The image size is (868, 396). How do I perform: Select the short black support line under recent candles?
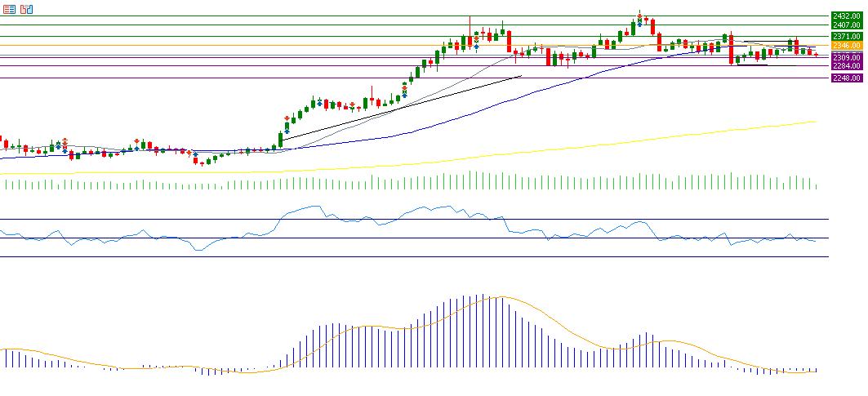(751, 65)
